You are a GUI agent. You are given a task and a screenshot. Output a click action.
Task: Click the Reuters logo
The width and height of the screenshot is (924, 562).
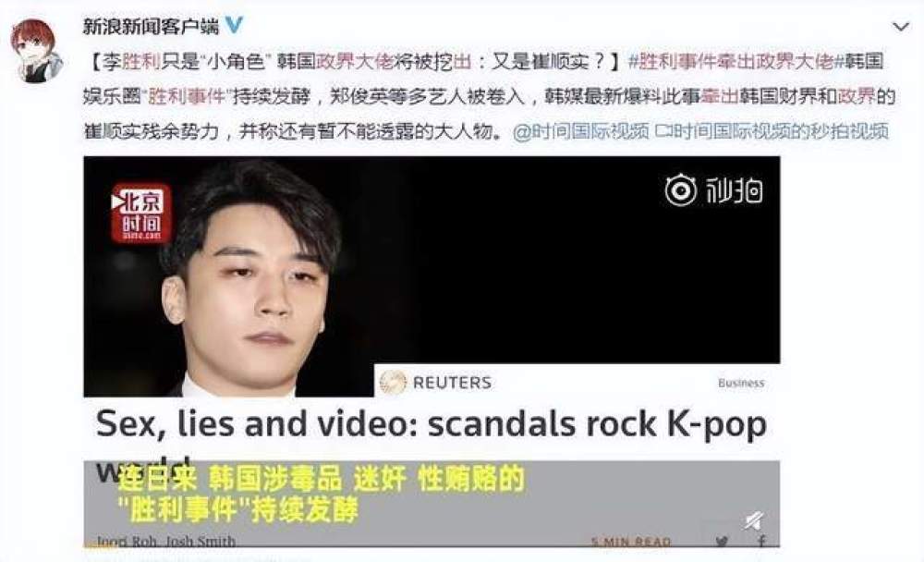(x=435, y=382)
